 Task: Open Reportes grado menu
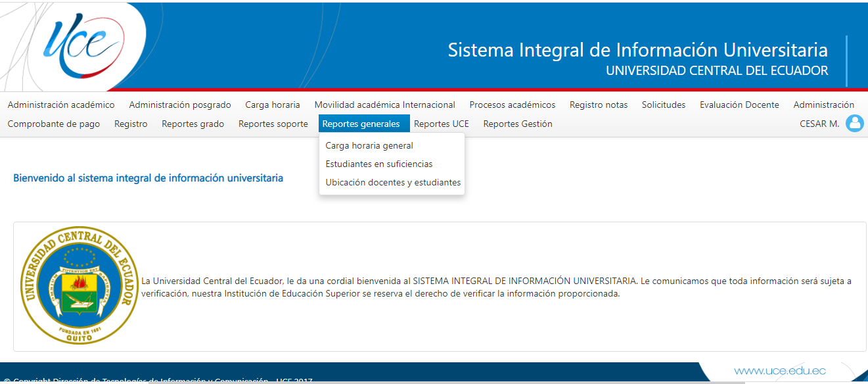pyautogui.click(x=193, y=124)
